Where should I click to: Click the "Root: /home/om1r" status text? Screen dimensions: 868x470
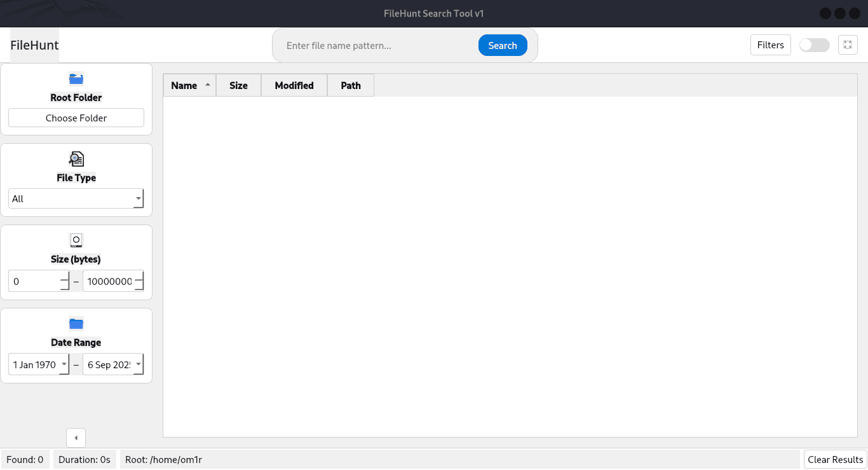tap(164, 460)
